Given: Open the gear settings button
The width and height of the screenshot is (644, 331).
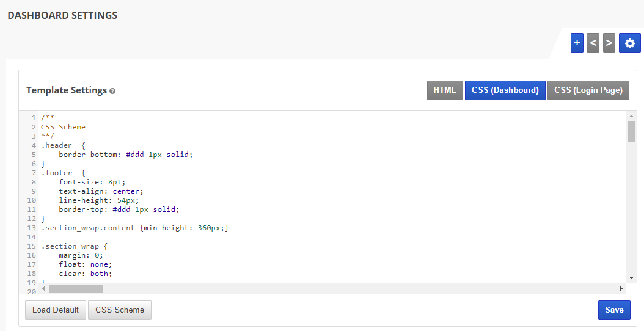Looking at the screenshot, I should point(630,43).
